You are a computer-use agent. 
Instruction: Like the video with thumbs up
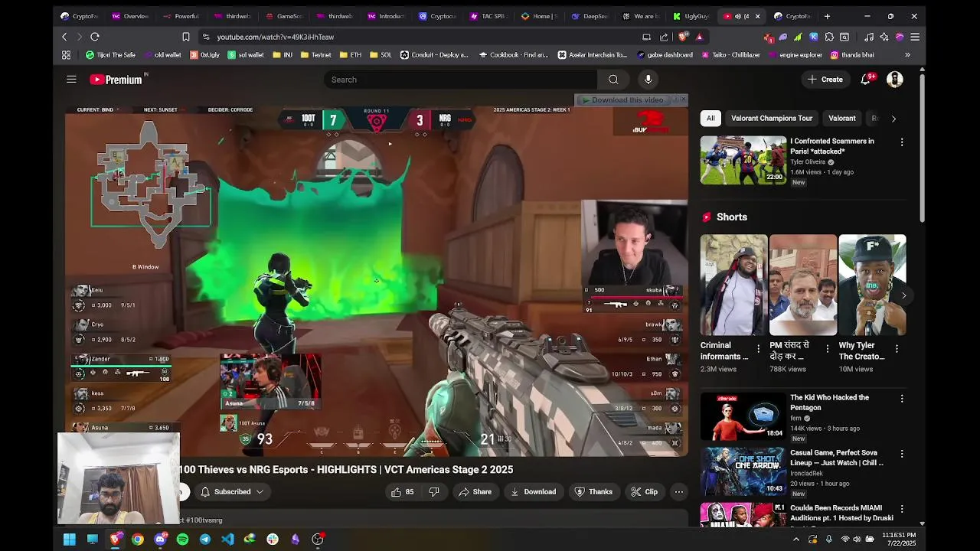pos(403,492)
